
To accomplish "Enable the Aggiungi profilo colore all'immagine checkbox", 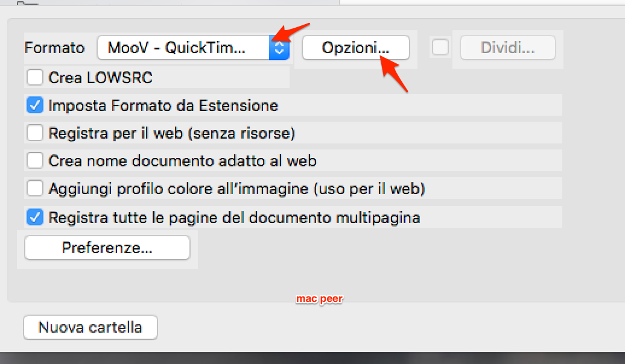I will pyautogui.click(x=35, y=189).
